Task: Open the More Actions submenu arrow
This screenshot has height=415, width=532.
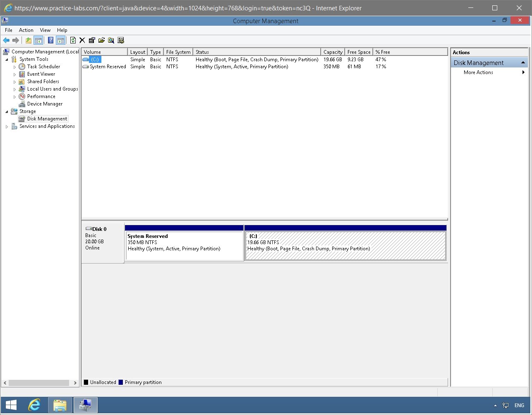Action: (523, 72)
